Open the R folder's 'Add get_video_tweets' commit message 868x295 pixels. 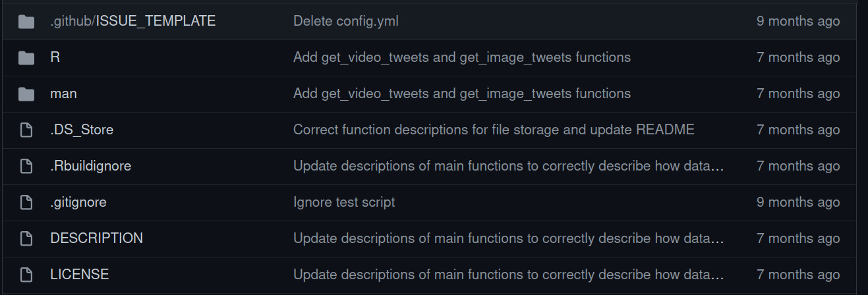point(462,57)
